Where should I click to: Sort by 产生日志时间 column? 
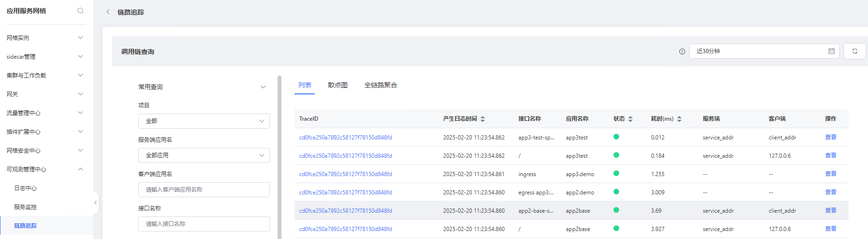click(x=483, y=119)
